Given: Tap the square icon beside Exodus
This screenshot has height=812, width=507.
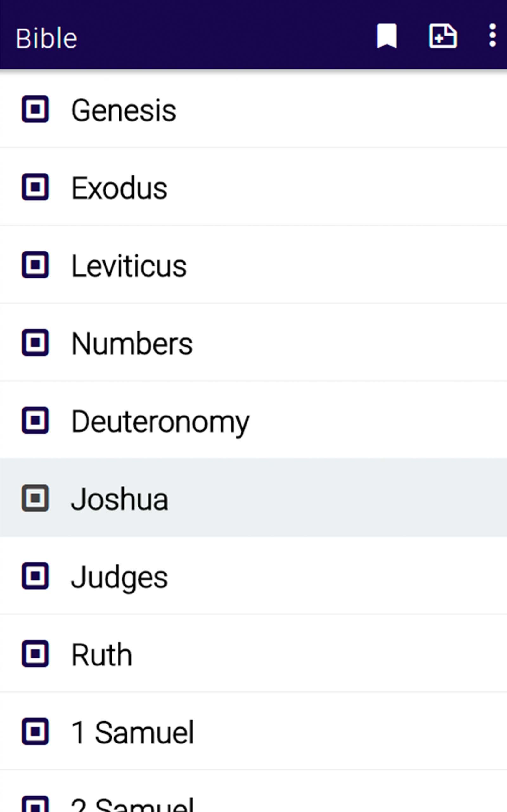Looking at the screenshot, I should tap(35, 187).
